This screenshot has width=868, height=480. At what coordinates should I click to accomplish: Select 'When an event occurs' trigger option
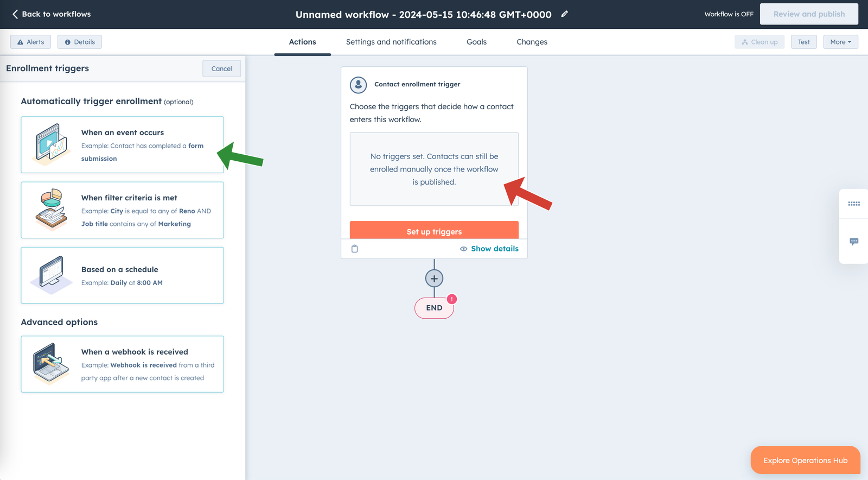coord(122,145)
